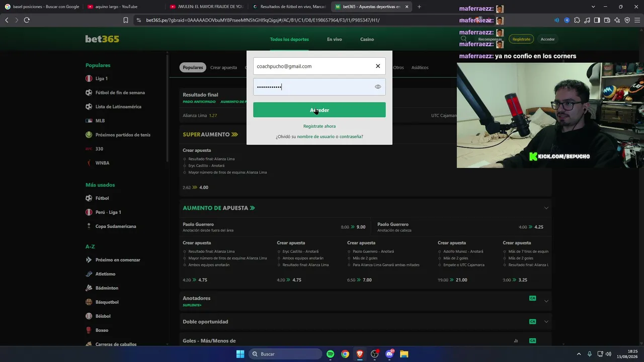
Task: Open Próximo en comenzar in A-Z list
Action: coord(118,260)
